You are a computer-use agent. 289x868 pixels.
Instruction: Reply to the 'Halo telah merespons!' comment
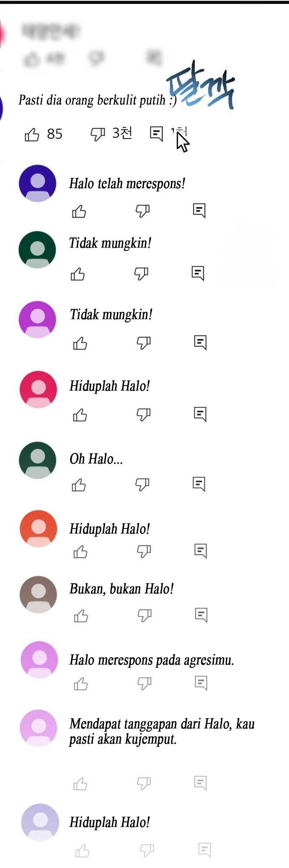(199, 210)
